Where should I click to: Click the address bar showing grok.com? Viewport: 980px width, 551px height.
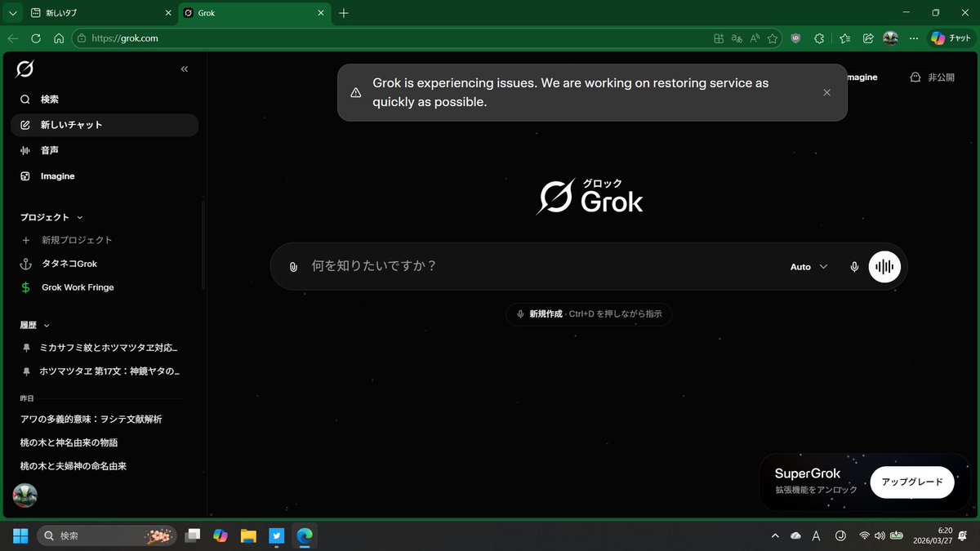[x=392, y=38]
